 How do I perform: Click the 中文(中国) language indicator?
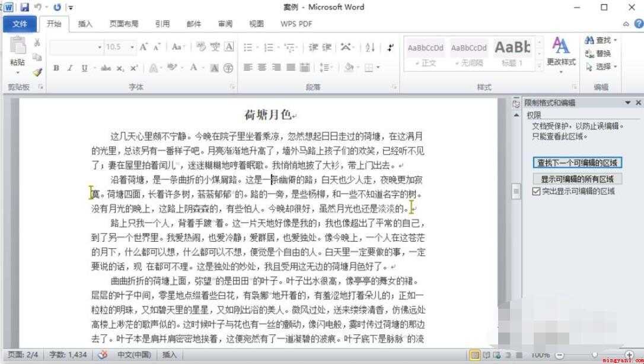click(134, 354)
